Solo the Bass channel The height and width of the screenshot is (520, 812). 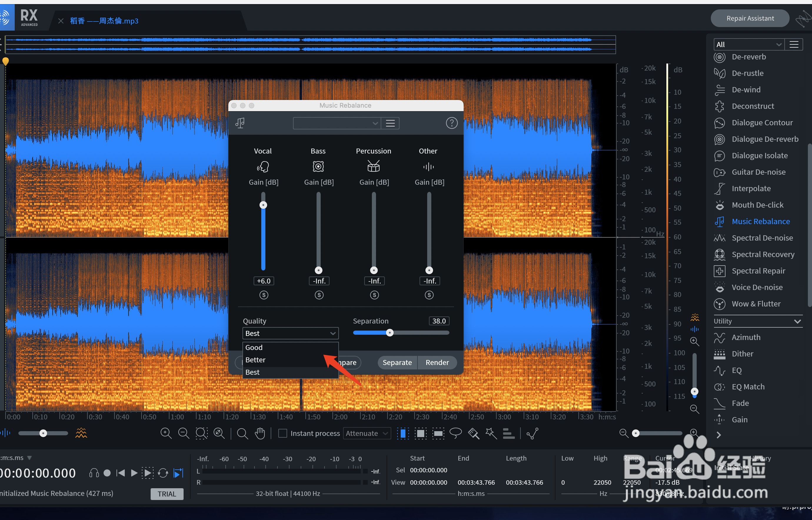pos(319,295)
